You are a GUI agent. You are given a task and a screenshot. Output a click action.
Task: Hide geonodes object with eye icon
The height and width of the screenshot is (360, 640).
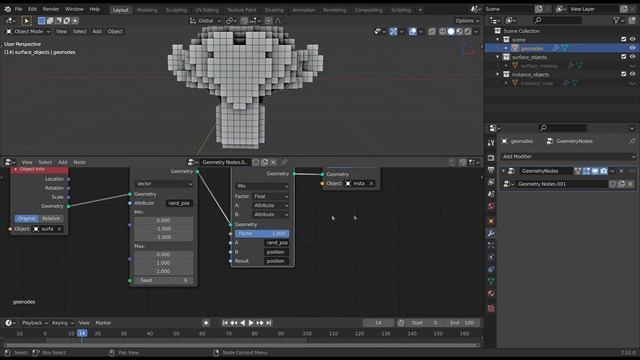click(633, 48)
